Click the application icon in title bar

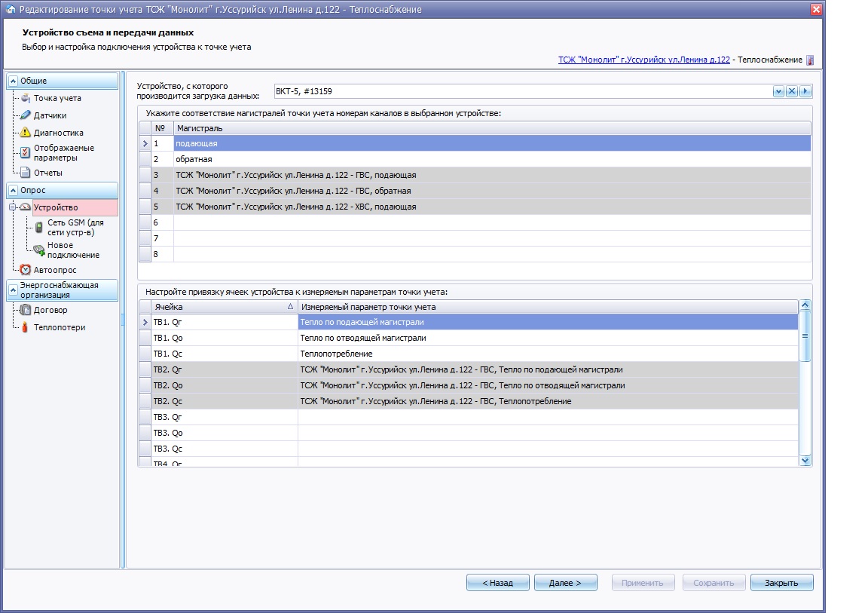click(10, 9)
